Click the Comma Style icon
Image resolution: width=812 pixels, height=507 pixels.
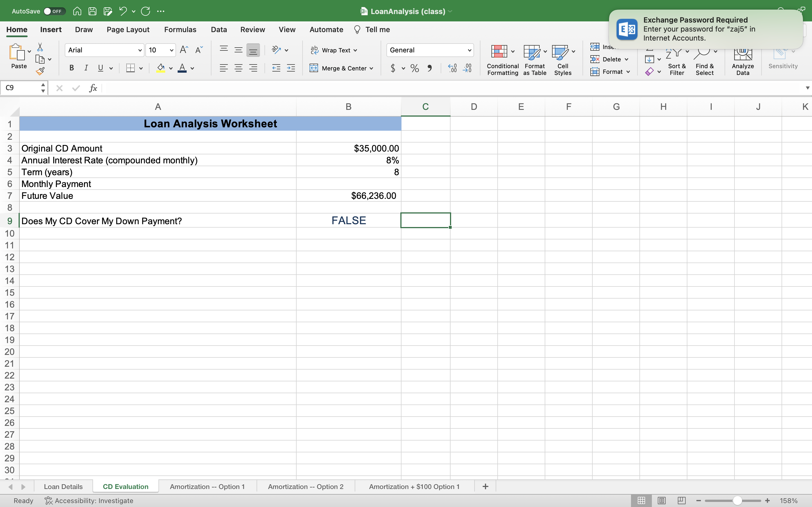(430, 68)
